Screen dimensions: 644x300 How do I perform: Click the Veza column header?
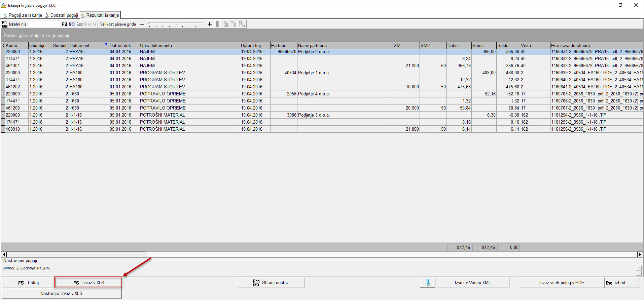535,45
